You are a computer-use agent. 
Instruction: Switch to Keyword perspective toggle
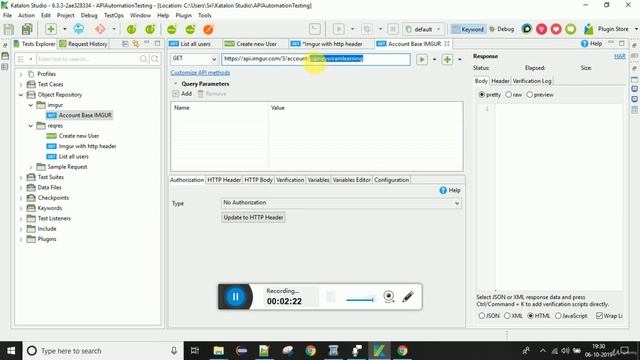(x=468, y=29)
